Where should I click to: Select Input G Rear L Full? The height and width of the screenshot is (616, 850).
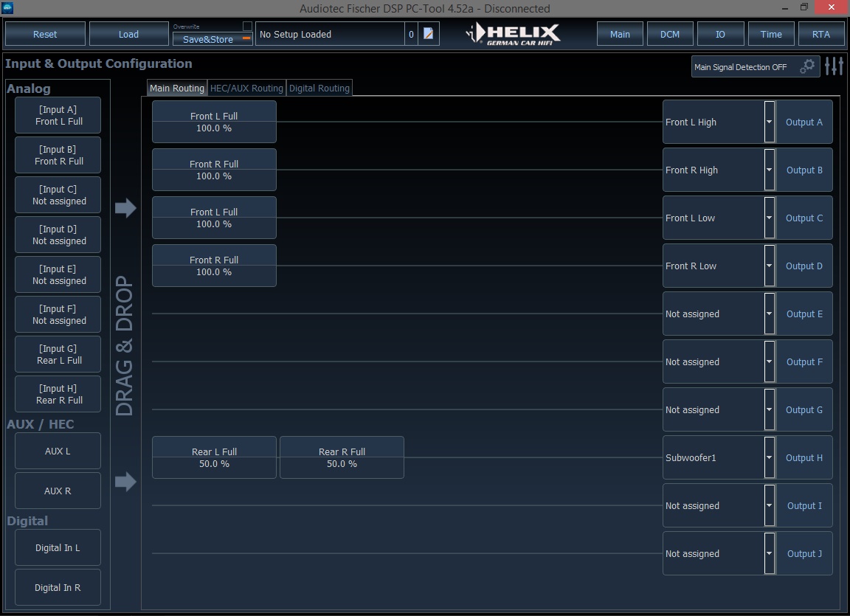pos(58,354)
